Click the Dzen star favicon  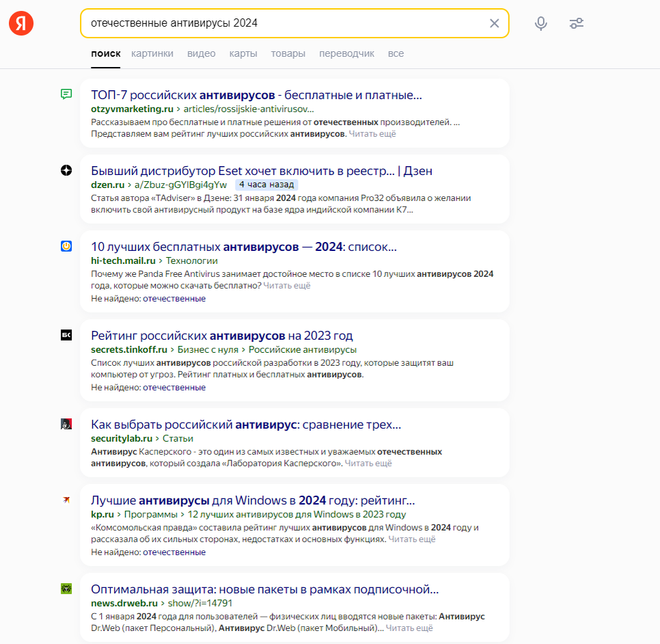click(x=66, y=170)
